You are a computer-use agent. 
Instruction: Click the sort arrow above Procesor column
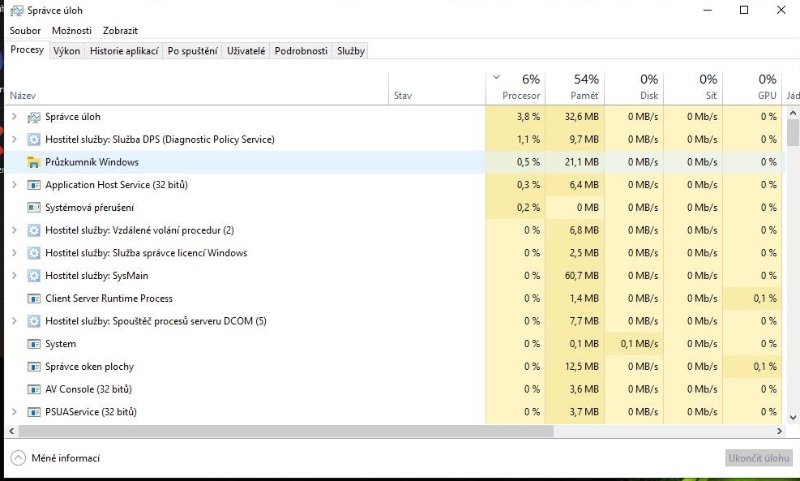[496, 78]
